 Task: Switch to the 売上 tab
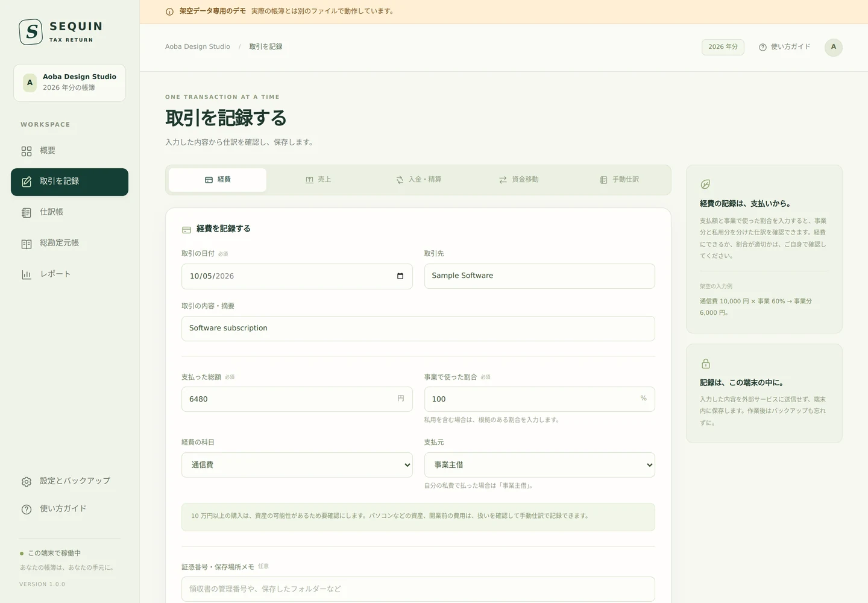[x=318, y=180]
